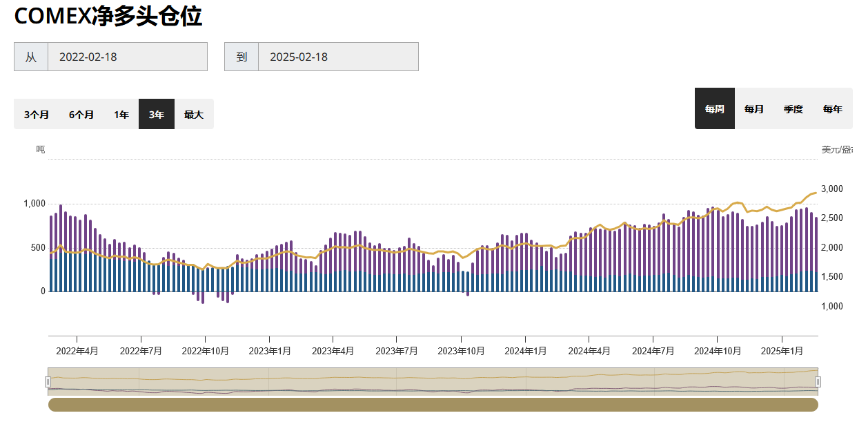Viewport: 868px width, 422px height.
Task: Change the frequency to 季度
Action: [793, 108]
